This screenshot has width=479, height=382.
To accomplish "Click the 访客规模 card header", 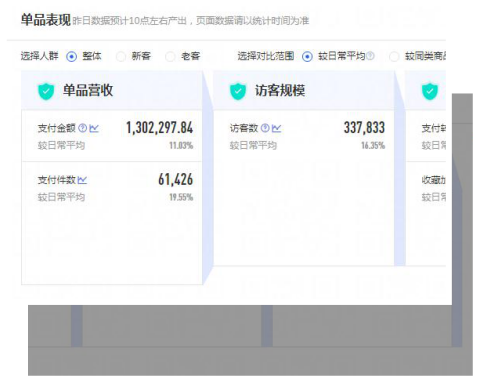I will click(304, 90).
